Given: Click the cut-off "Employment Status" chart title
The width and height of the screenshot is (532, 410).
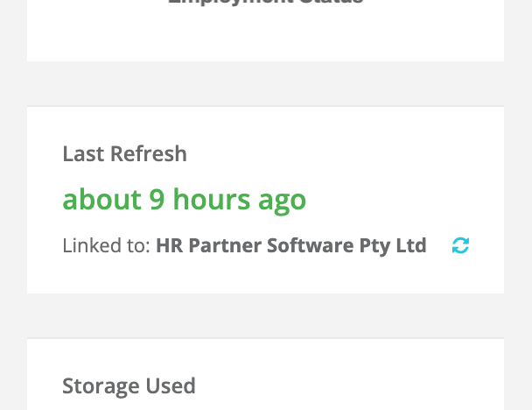Looking at the screenshot, I should click(x=266, y=2).
